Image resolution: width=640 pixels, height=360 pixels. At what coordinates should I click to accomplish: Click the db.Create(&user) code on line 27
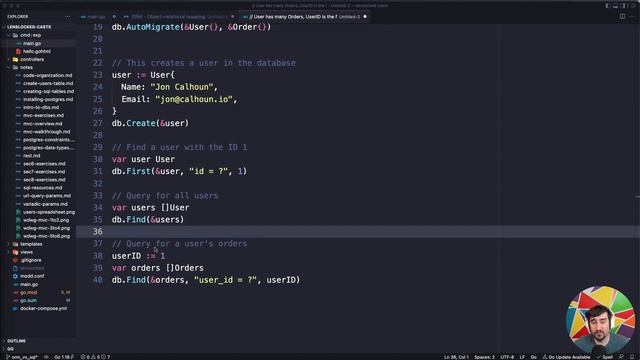coord(150,123)
